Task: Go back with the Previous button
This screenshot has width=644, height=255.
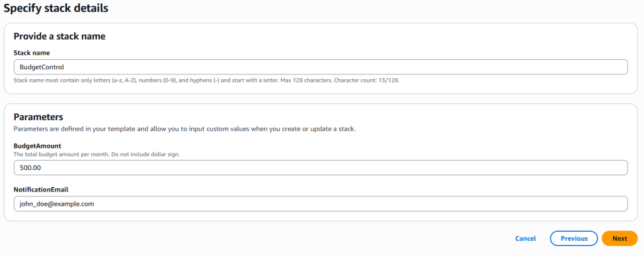Action: click(574, 239)
